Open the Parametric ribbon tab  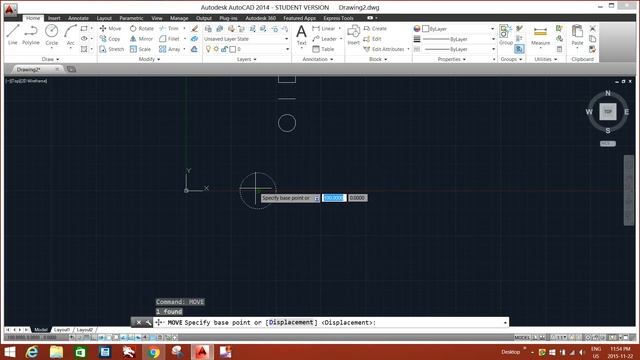(131, 18)
